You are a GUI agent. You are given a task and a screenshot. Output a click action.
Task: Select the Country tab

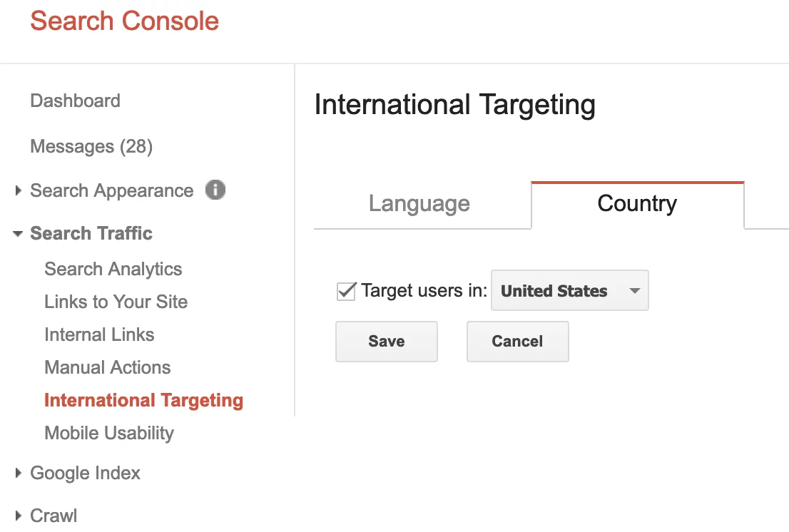[637, 204]
